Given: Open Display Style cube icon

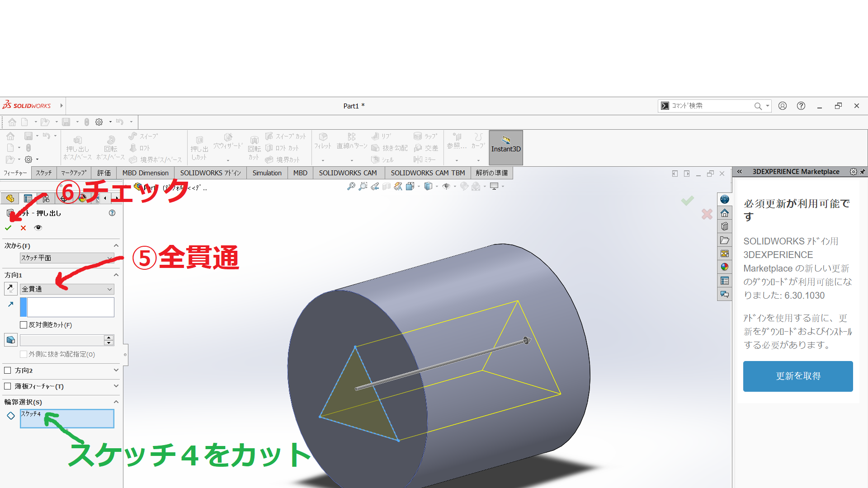Looking at the screenshot, I should coord(428,186).
